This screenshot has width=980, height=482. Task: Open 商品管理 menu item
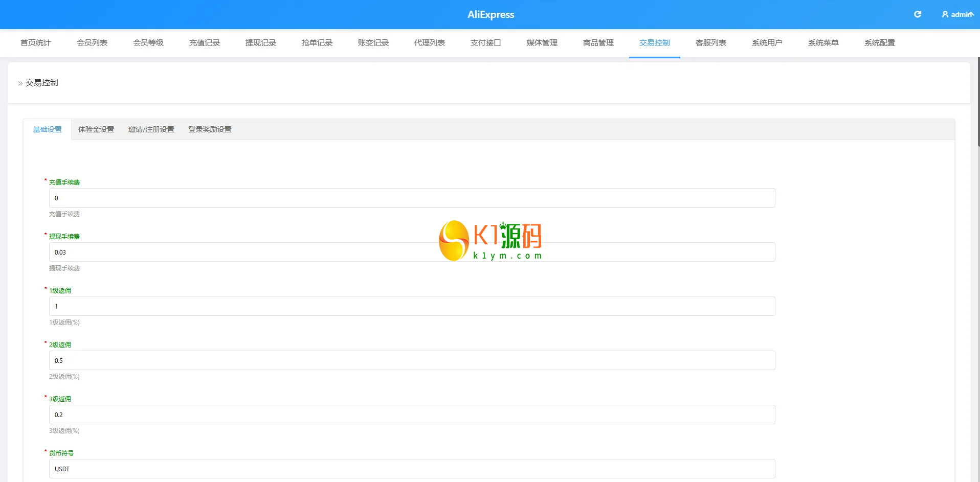coord(598,43)
